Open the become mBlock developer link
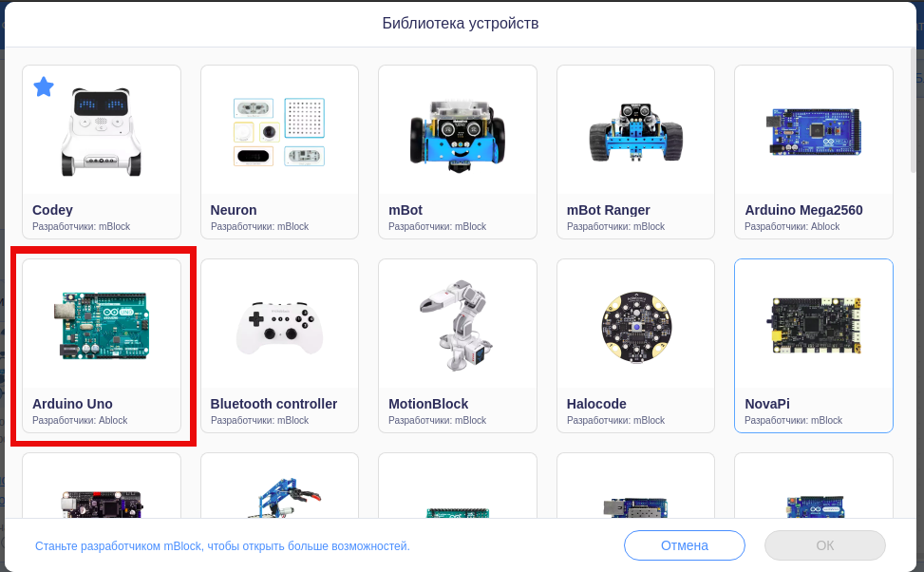 (222, 546)
